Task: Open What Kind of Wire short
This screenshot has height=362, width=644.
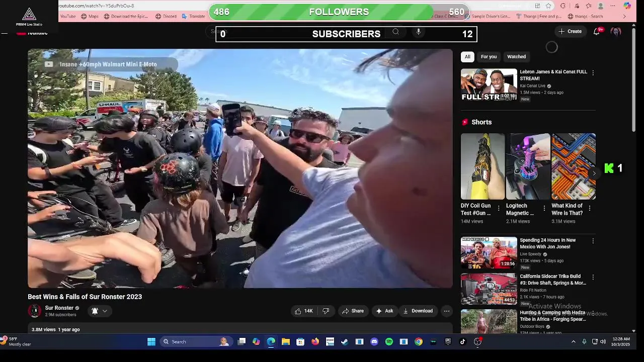Action: [x=574, y=166]
